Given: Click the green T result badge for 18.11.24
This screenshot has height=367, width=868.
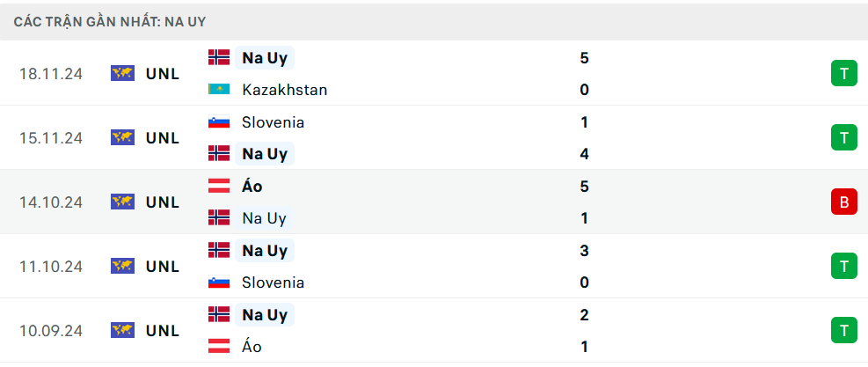Looking at the screenshot, I should pyautogui.click(x=843, y=73).
